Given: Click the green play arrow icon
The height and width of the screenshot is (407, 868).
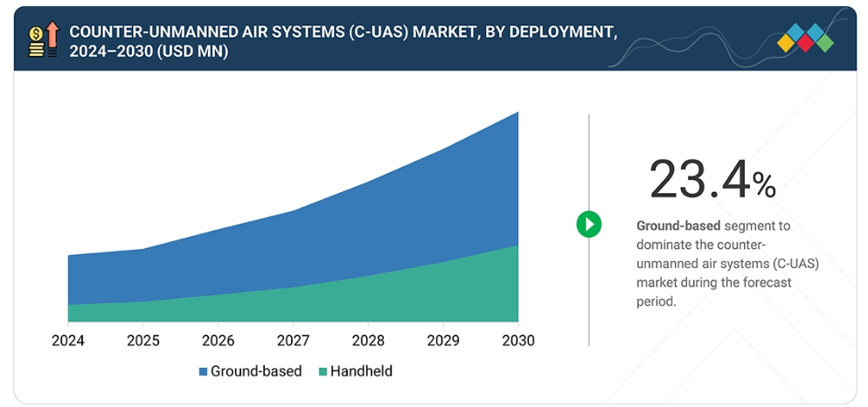Looking at the screenshot, I should [589, 224].
